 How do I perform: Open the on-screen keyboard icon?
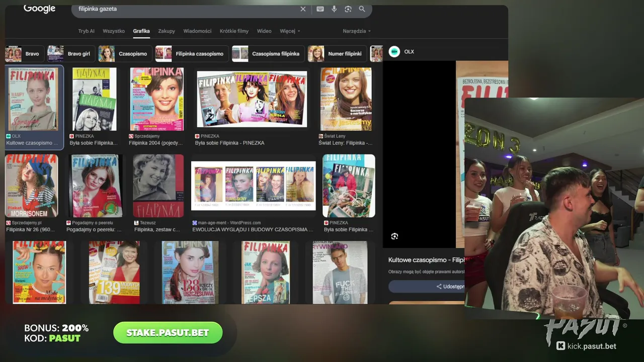click(320, 9)
